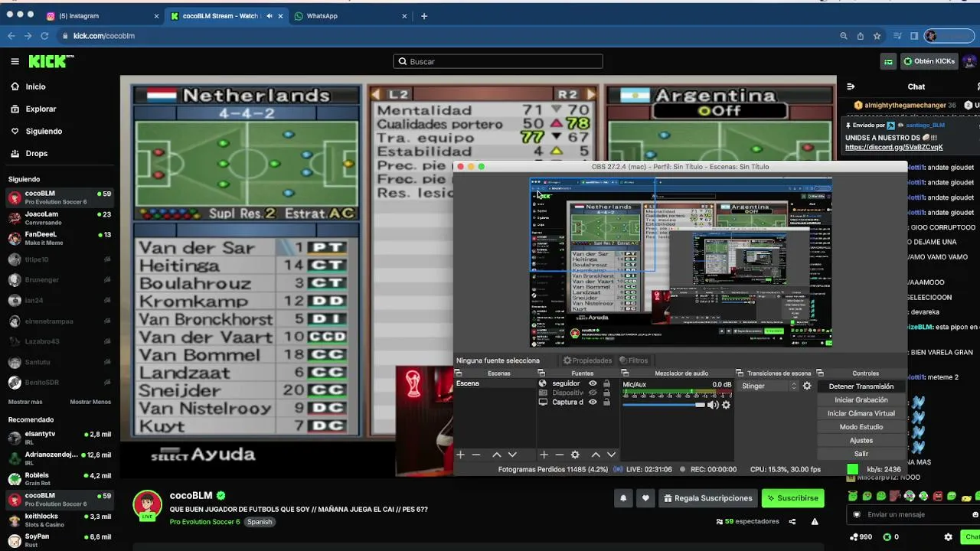Toggle visibility of Captura d source in OBS

click(x=593, y=402)
